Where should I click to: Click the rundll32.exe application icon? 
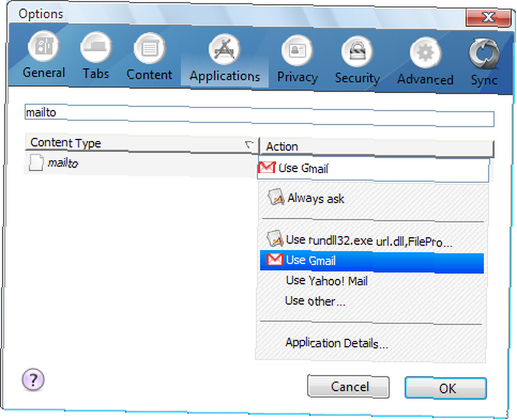275,239
